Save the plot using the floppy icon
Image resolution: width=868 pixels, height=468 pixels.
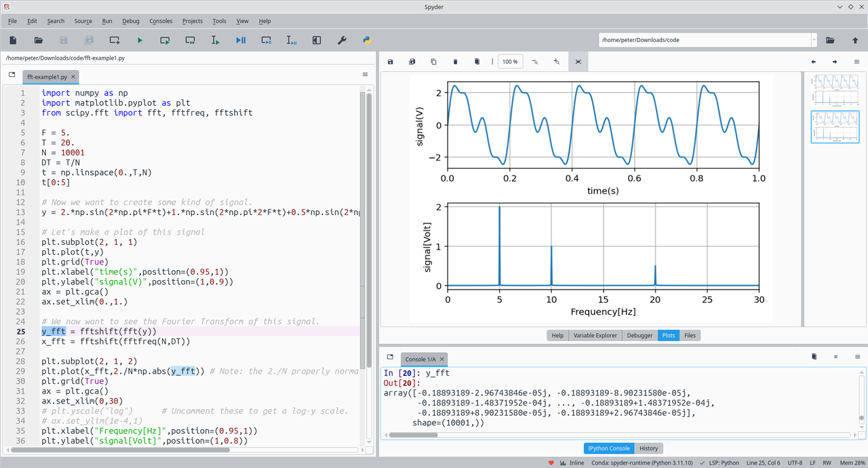pyautogui.click(x=391, y=62)
